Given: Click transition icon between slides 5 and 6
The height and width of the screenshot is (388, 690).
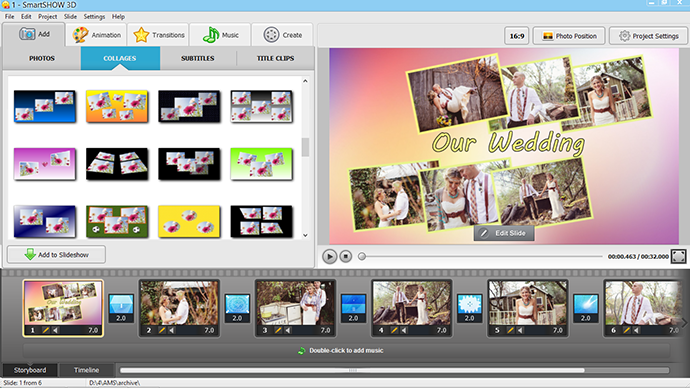Looking at the screenshot, I should [x=586, y=308].
